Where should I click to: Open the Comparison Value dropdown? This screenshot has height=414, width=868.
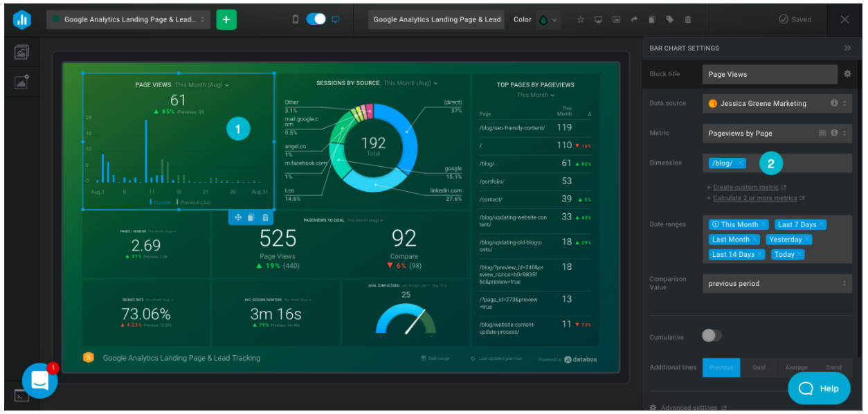777,283
